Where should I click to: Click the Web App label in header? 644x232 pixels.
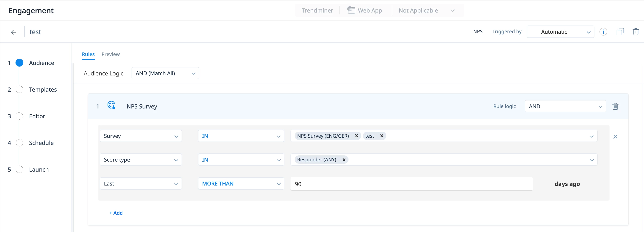[x=370, y=10]
